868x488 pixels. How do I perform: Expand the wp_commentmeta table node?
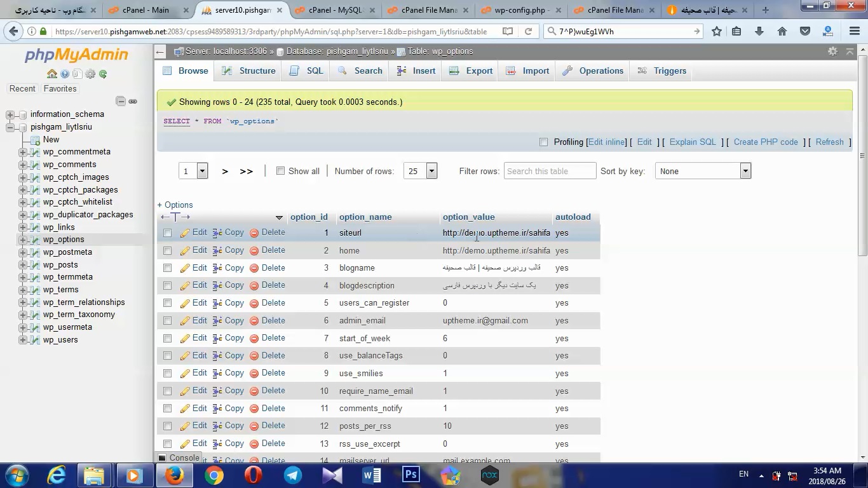pyautogui.click(x=23, y=152)
